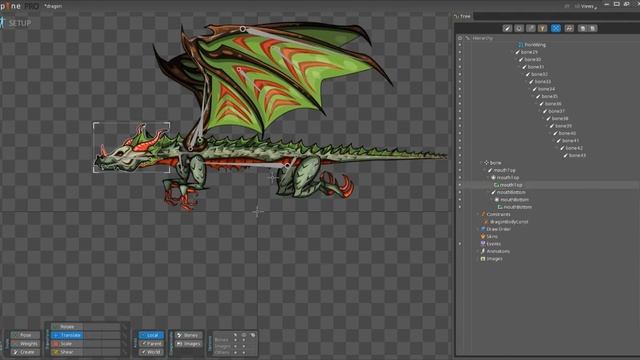Viewport: 640px width, 360px height.
Task: Activate the Translate transform tool
Action: tap(67, 335)
